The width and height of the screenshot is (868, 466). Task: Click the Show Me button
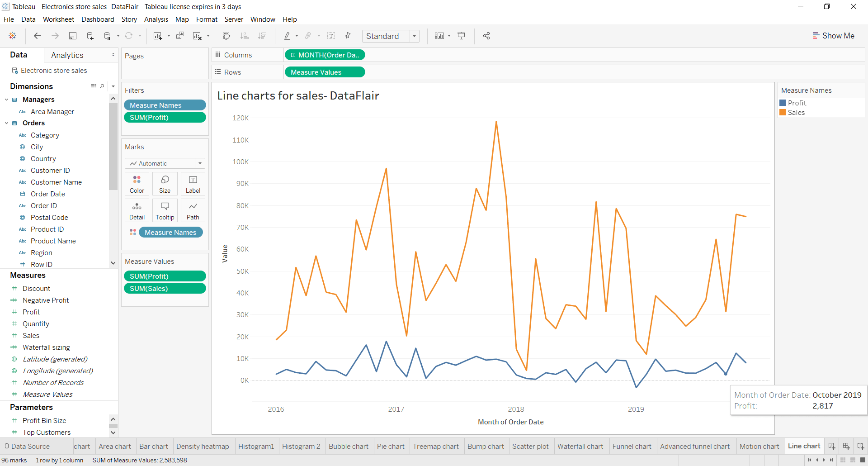coord(833,36)
